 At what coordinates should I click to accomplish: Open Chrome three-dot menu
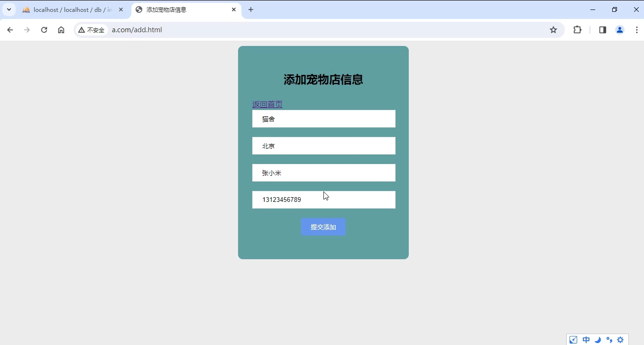tap(637, 30)
